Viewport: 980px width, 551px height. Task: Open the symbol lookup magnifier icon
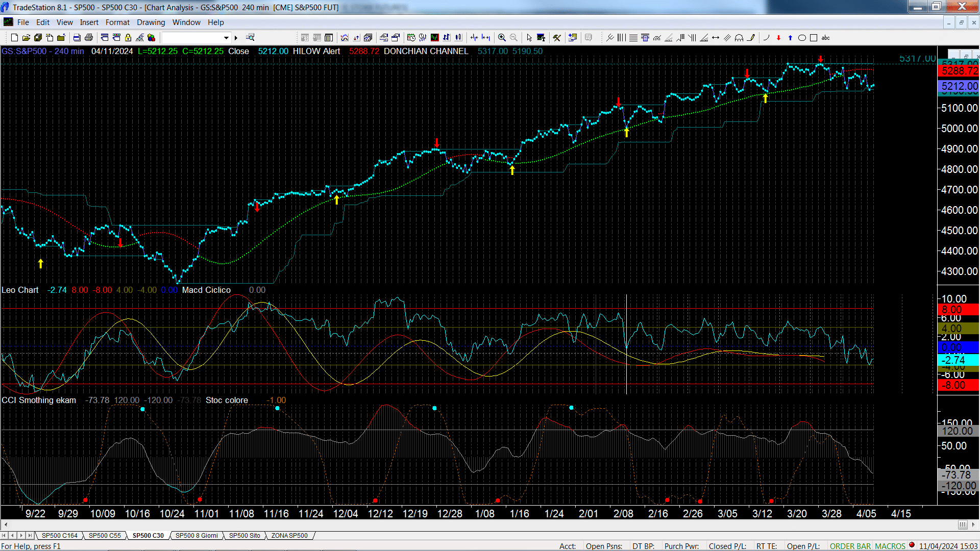(x=250, y=38)
